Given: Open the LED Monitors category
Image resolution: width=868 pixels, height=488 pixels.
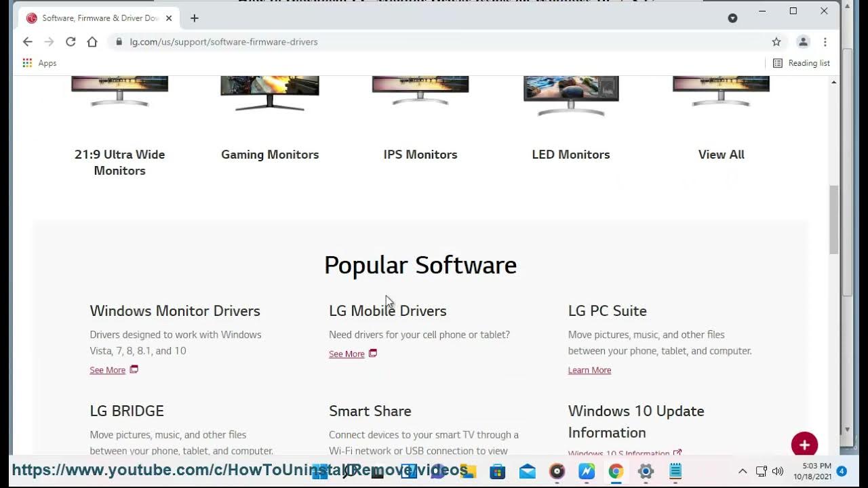Looking at the screenshot, I should pyautogui.click(x=571, y=155).
